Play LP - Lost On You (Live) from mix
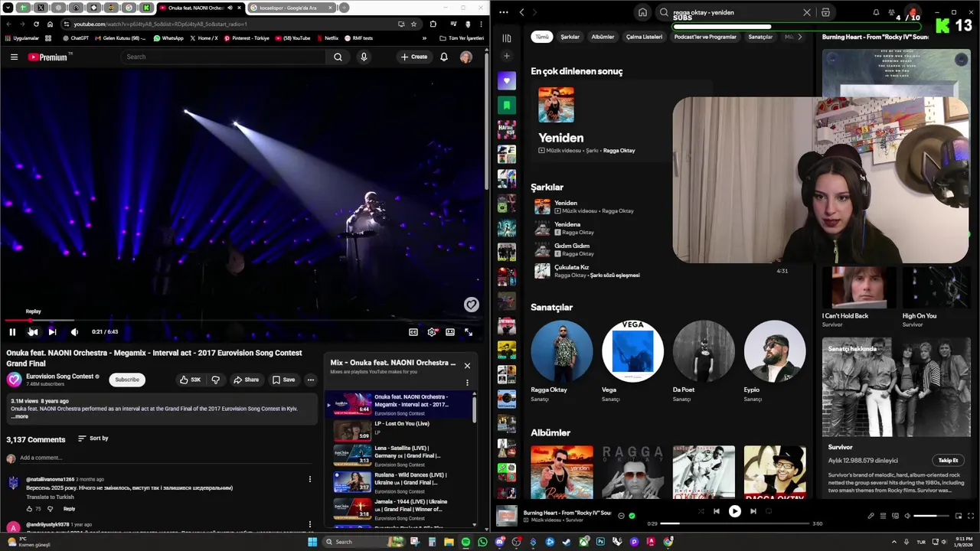This screenshot has width=980, height=551. point(402,430)
